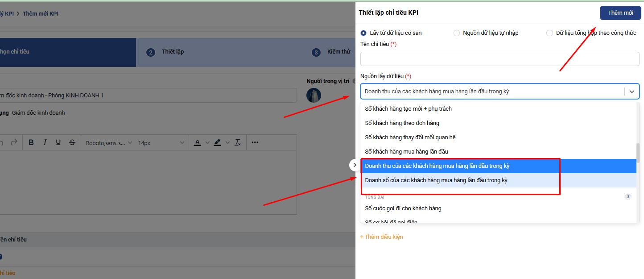Toggle italic text formatting

pyautogui.click(x=45, y=143)
